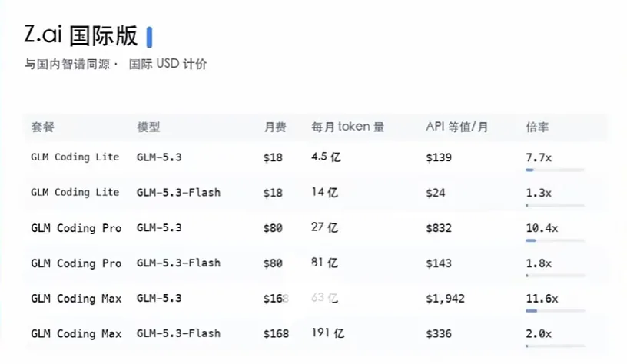Viewport: 627px width, 364px height.
Task: Click the 国际 USD 计价 subtitle text
Action: tap(168, 64)
